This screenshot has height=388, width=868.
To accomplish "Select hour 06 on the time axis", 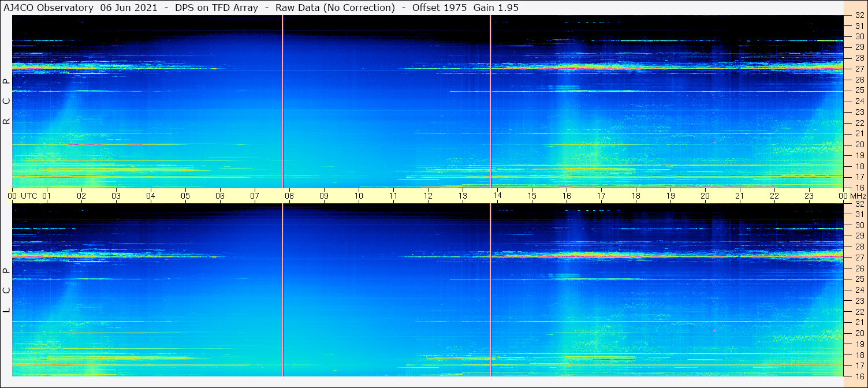I will 220,196.
